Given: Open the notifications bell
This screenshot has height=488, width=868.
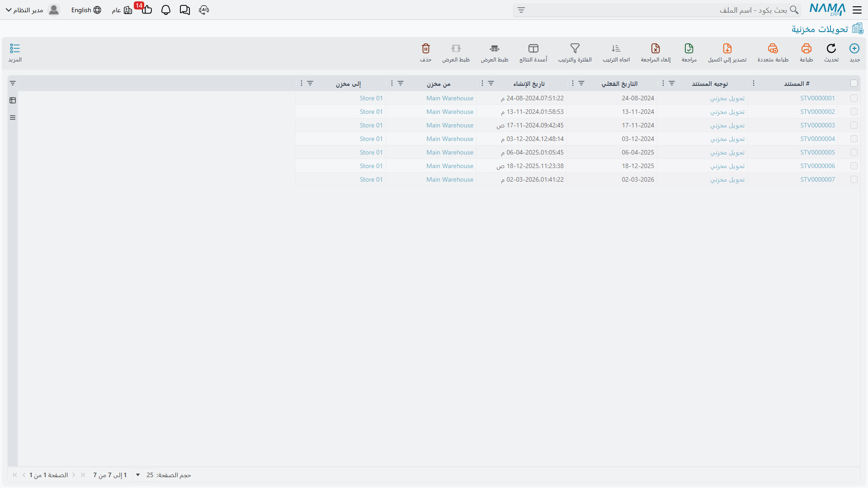Looking at the screenshot, I should pos(166,10).
